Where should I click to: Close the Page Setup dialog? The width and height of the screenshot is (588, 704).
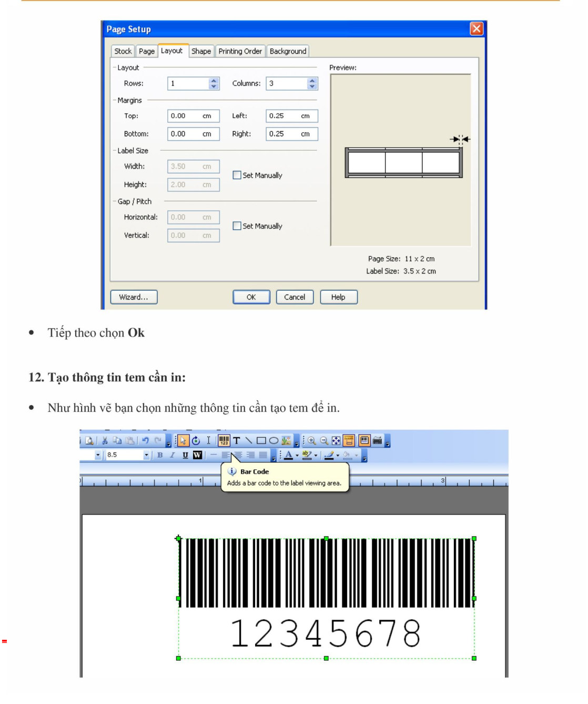[x=477, y=28]
